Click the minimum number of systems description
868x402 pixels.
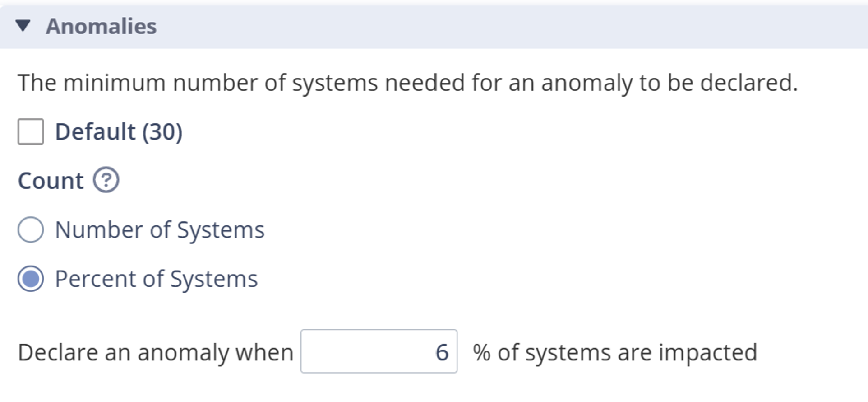[x=407, y=83]
